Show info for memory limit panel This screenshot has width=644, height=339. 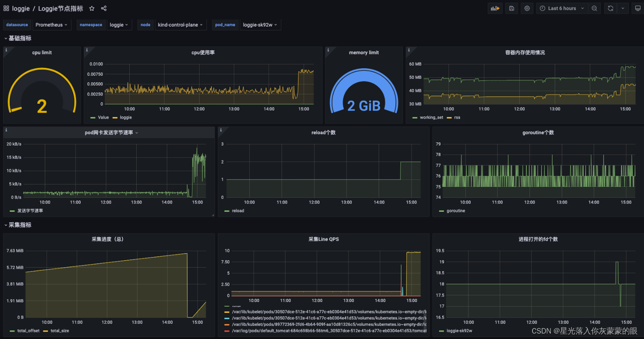tap(328, 50)
